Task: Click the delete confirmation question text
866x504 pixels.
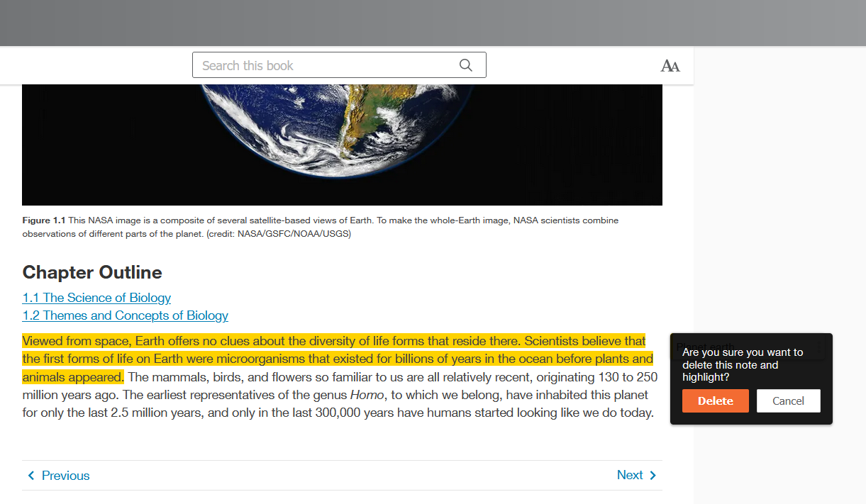Action: pyautogui.click(x=742, y=364)
